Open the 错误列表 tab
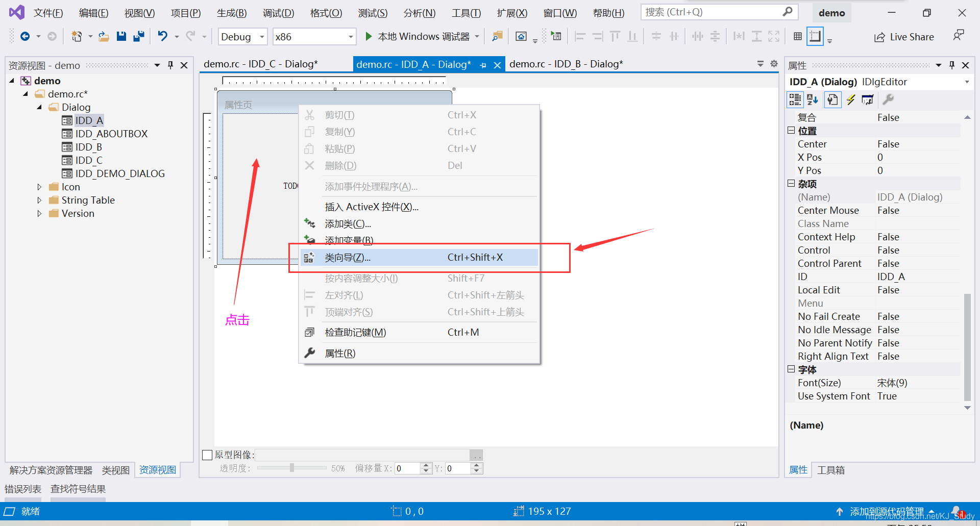 click(23, 489)
